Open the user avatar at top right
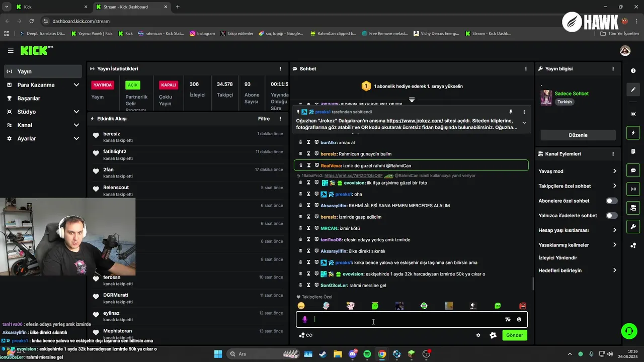The image size is (644, 362). 625,51
